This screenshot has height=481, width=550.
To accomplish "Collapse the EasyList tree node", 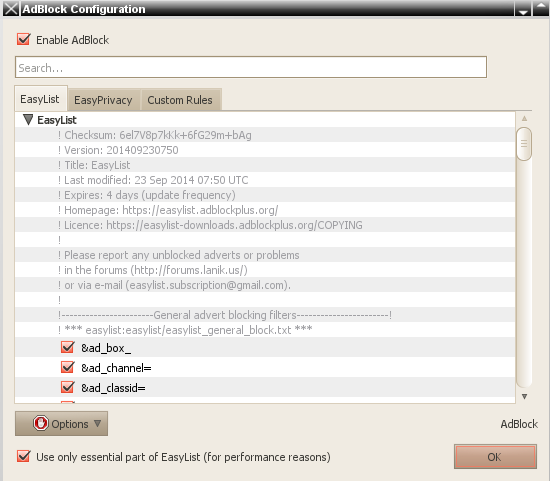I will pyautogui.click(x=28, y=120).
